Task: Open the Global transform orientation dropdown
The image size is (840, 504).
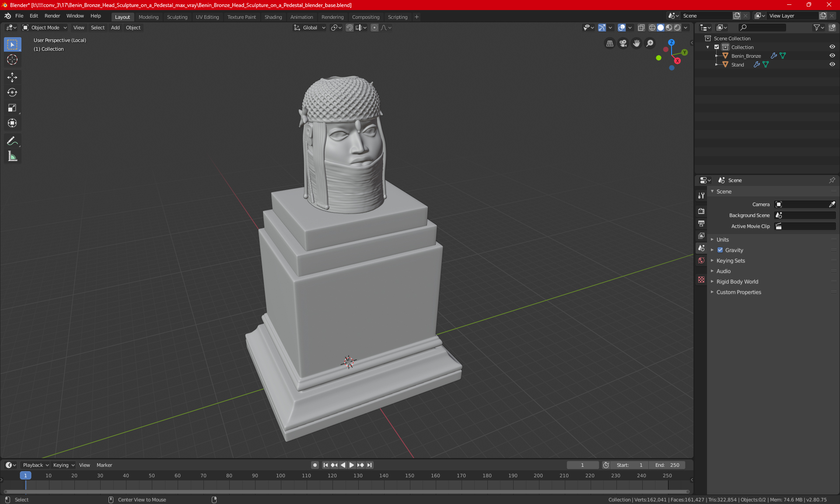Action: [310, 28]
